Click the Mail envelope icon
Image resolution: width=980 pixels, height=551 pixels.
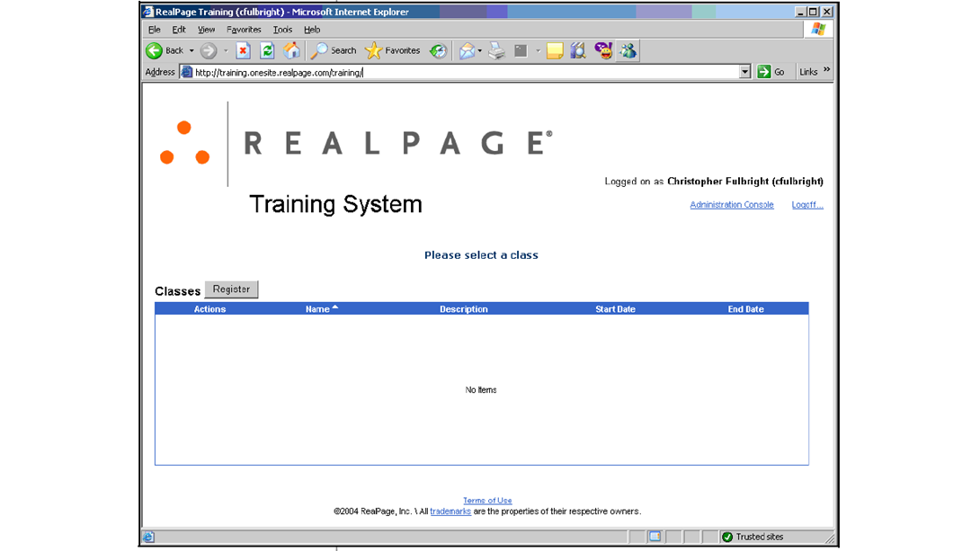(467, 50)
